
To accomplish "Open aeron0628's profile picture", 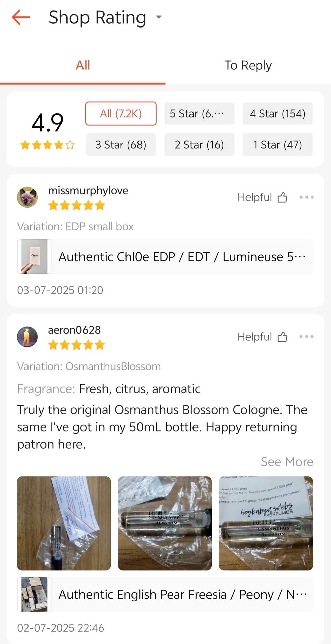I will [27, 337].
